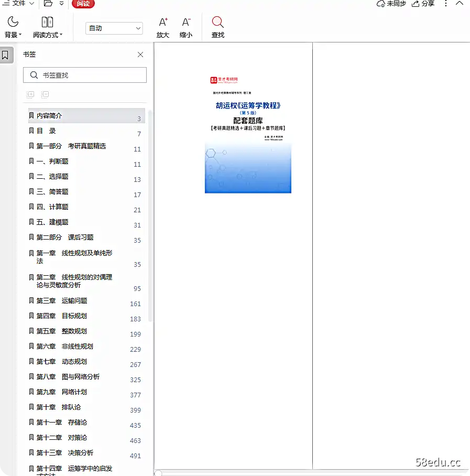Open 第三章 运输问题 bookmark
The height and width of the screenshot is (476, 470).
[x=86, y=301]
